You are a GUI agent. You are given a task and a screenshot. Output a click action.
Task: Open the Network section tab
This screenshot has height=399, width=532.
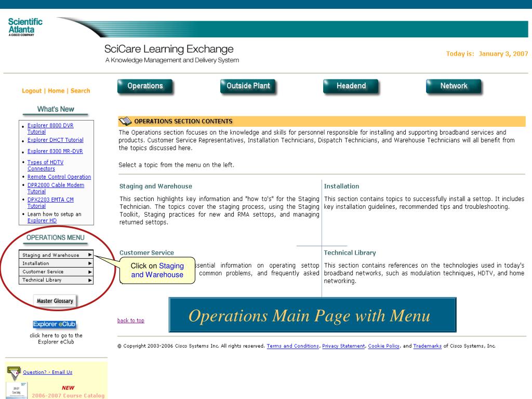[x=454, y=86]
